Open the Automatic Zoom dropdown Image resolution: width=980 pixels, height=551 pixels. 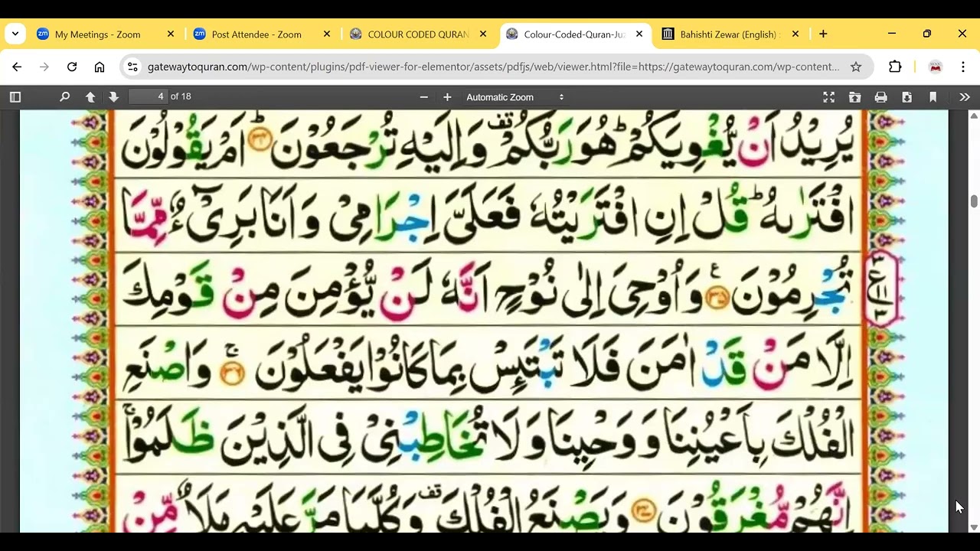514,97
